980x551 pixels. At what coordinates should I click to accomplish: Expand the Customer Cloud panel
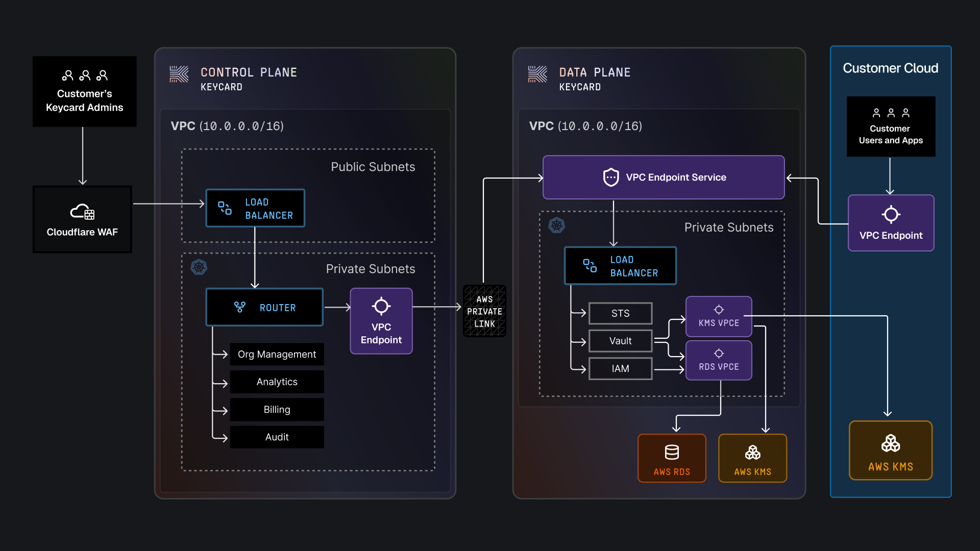tap(890, 68)
